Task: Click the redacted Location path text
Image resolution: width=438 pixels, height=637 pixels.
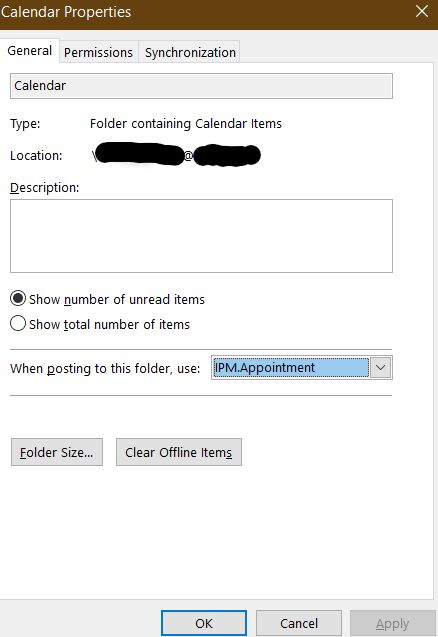Action: click(176, 155)
